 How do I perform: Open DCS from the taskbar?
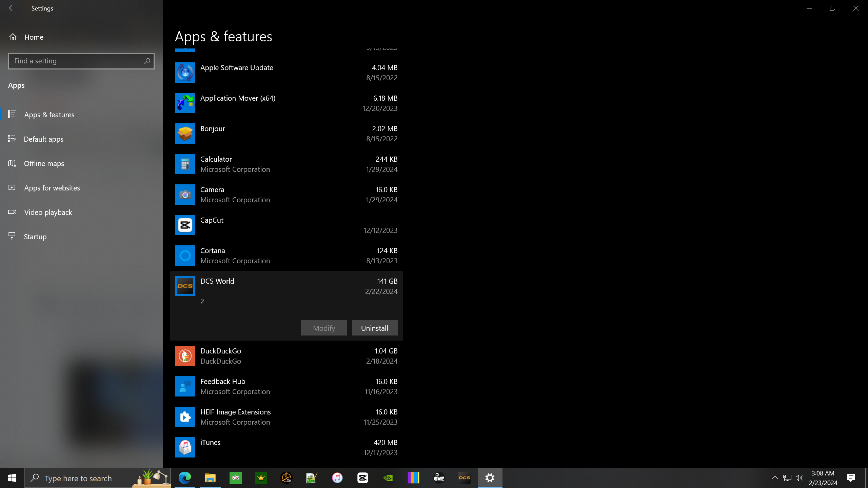[465, 478]
